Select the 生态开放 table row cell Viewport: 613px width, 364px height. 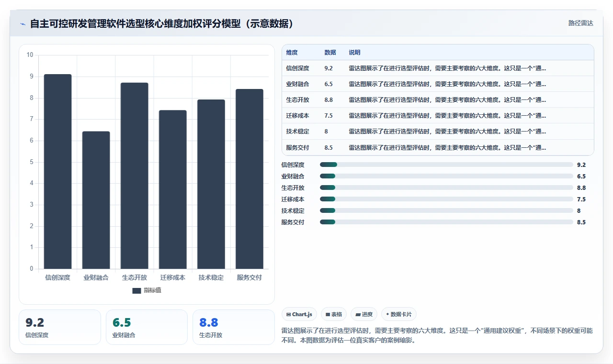[x=297, y=100]
